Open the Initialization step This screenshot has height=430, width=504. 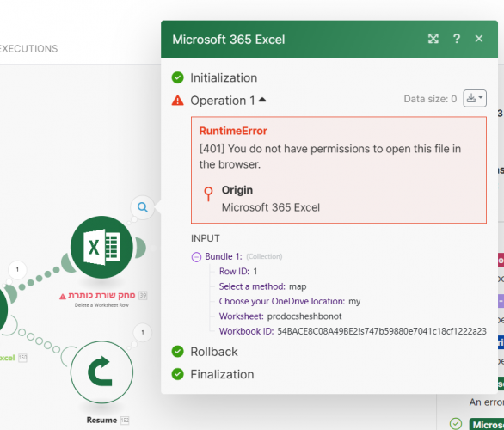224,77
